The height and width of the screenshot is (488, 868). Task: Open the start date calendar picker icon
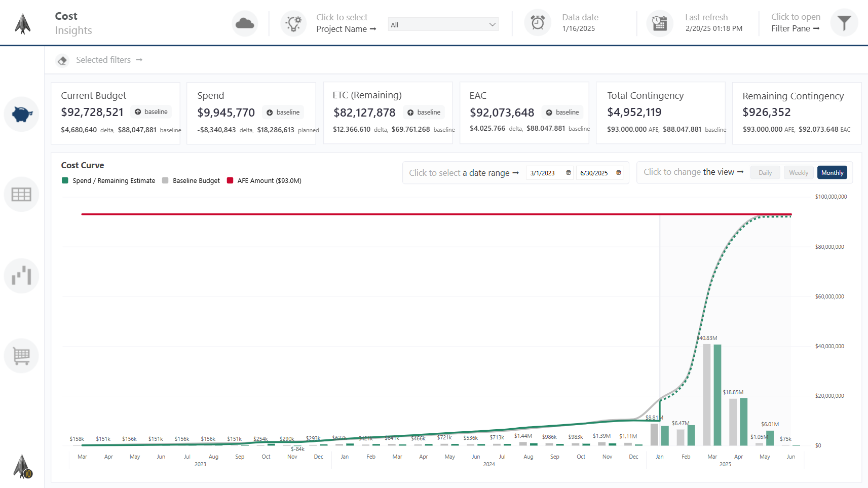569,173
